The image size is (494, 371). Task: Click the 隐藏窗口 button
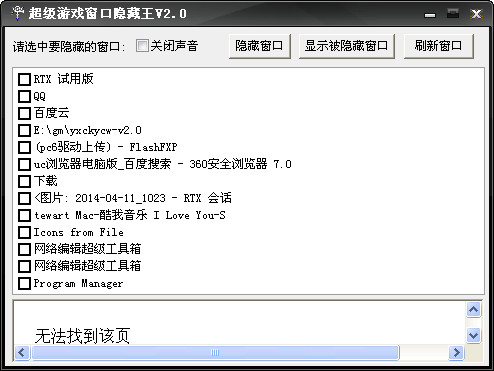click(260, 46)
